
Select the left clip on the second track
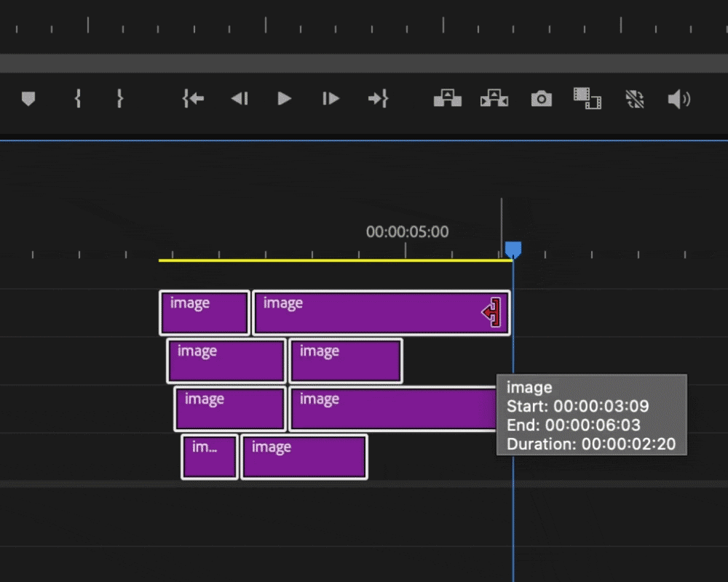(x=226, y=361)
